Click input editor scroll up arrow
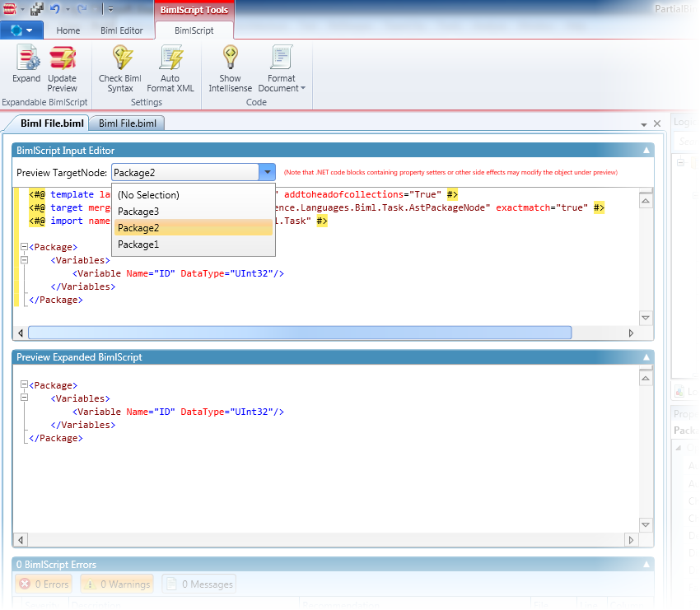Viewport: 700px width, 610px height. 646,201
